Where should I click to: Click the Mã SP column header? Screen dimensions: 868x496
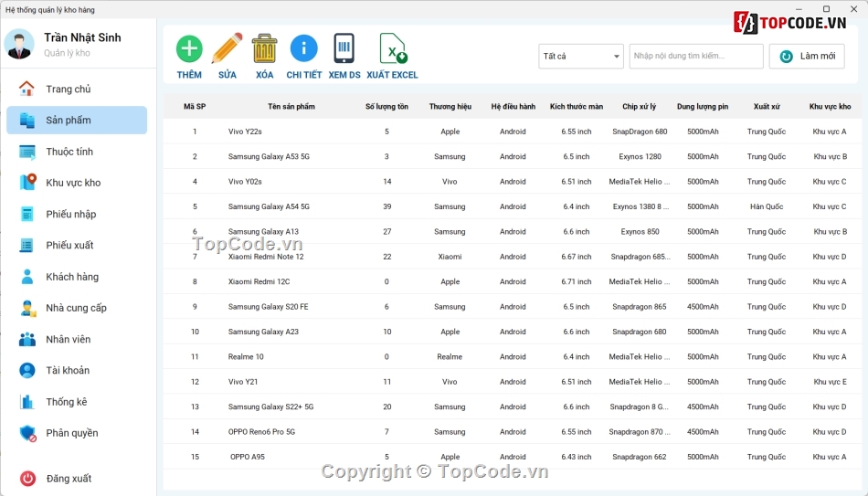(195, 106)
